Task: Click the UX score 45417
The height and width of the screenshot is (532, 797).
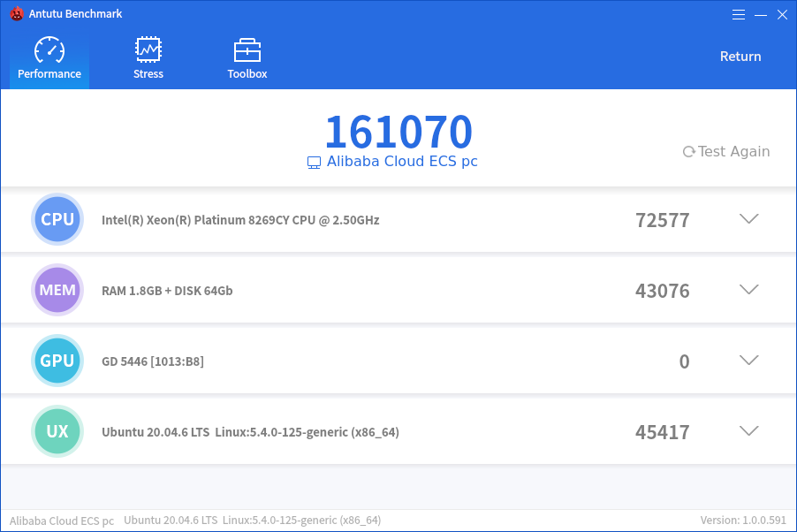Action: 663,432
